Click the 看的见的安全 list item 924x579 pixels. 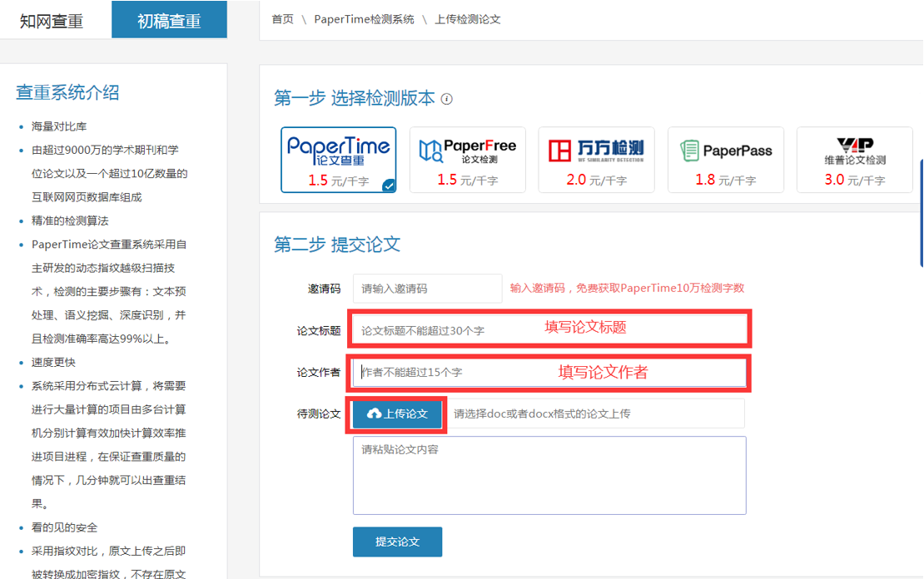[64, 527]
